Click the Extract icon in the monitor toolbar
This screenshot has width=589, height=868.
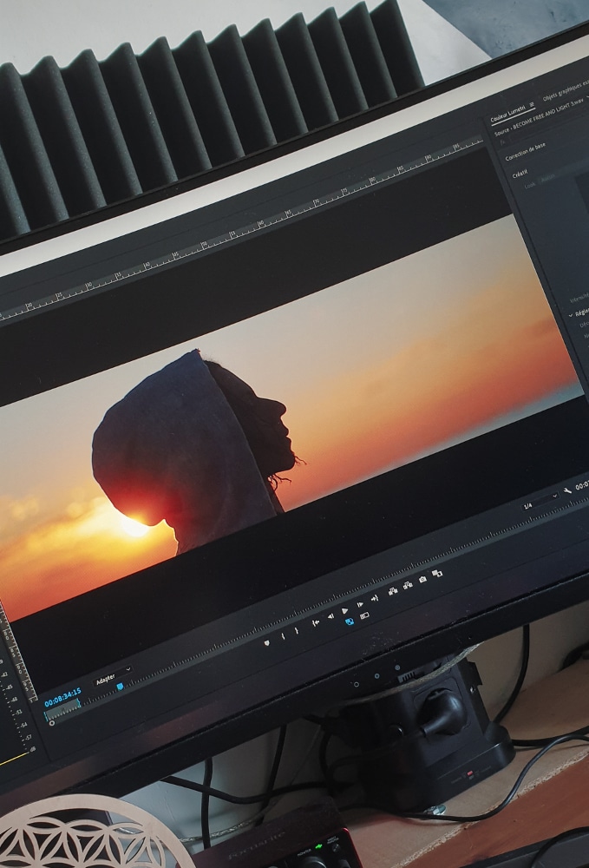coord(408,585)
